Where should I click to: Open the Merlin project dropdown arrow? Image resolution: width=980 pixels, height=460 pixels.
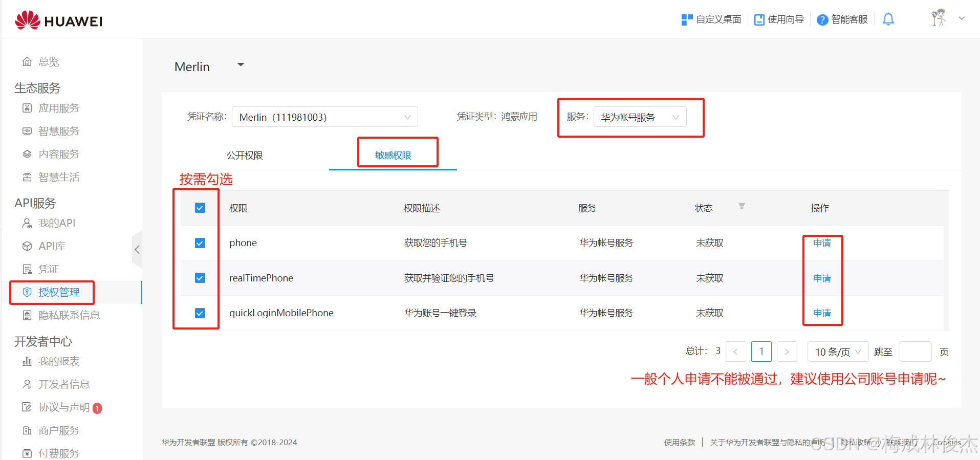[x=241, y=65]
